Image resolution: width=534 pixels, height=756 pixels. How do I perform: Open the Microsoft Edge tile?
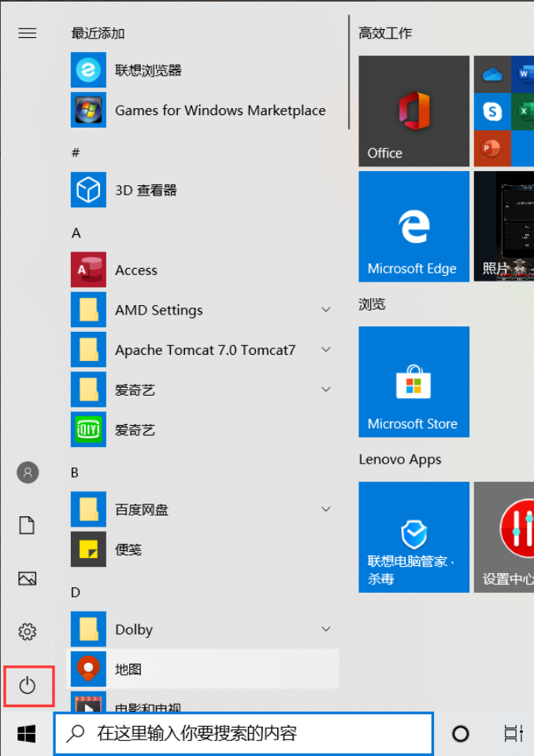click(x=413, y=226)
